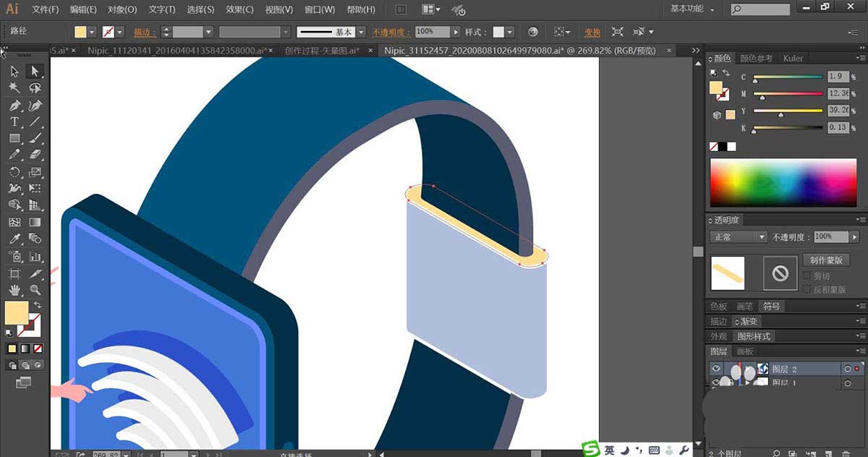868x457 pixels.
Task: Select the Magic Wand tool
Action: coord(14,87)
